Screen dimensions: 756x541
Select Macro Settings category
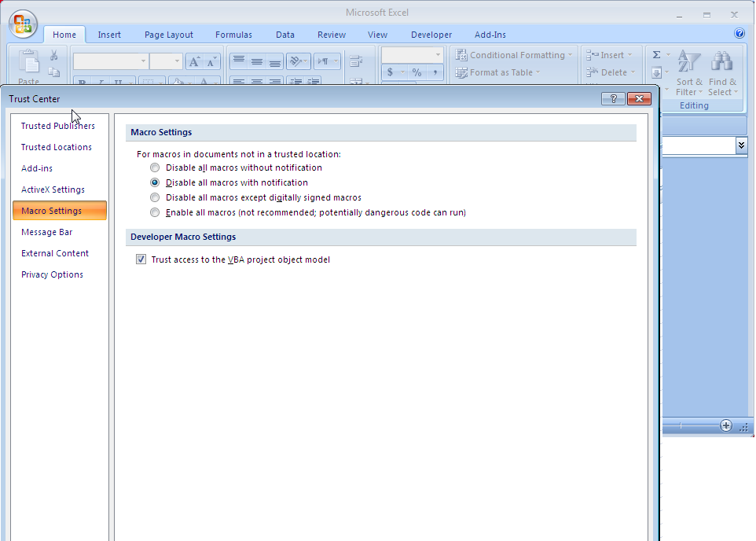(x=60, y=211)
